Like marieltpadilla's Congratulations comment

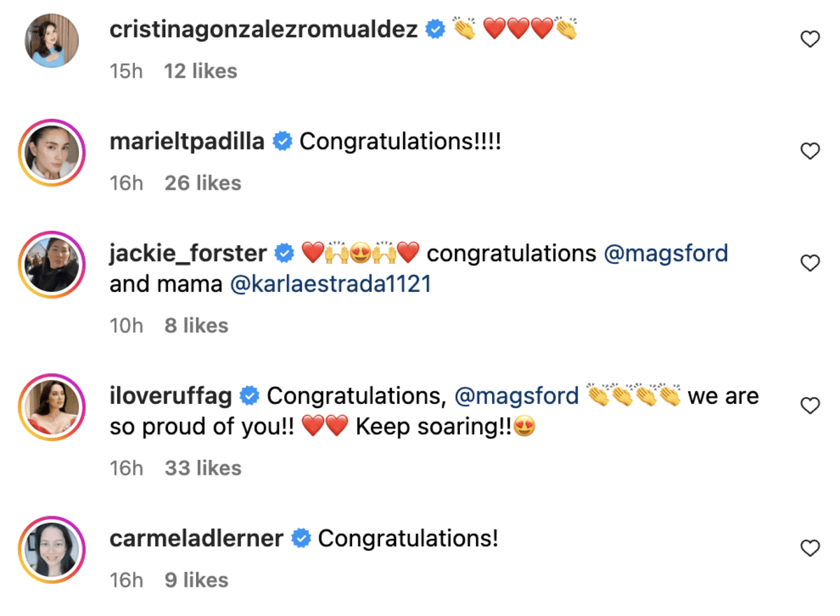(810, 151)
